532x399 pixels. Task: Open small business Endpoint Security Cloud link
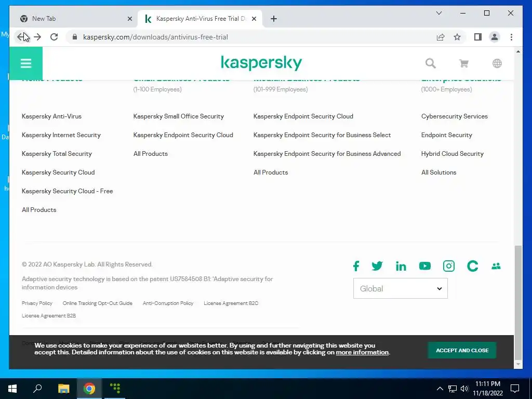[183, 135]
